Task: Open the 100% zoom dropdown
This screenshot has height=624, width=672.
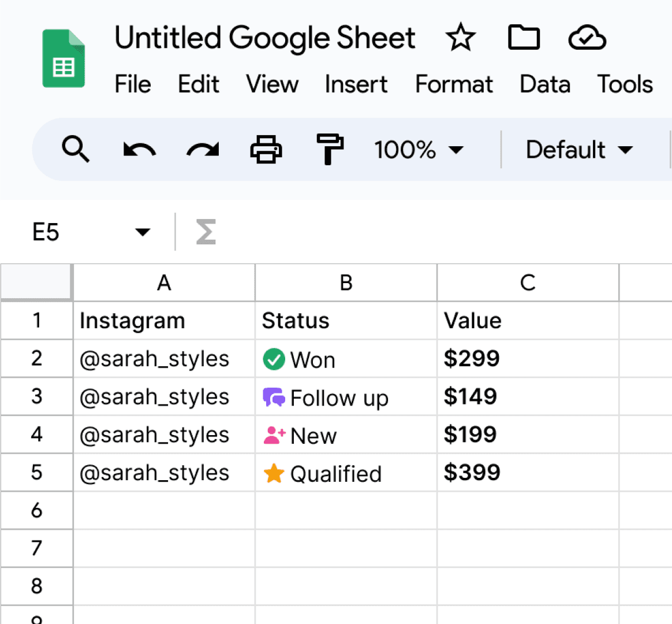Action: pyautogui.click(x=419, y=150)
